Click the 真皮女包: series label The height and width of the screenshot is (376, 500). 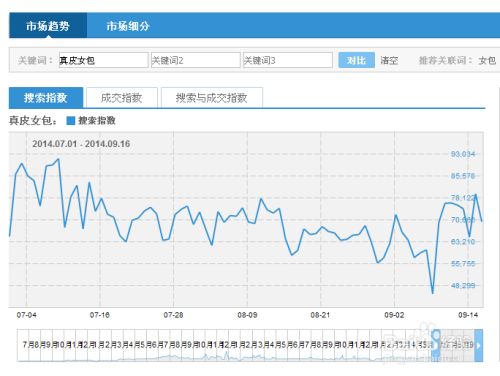[x=33, y=121]
